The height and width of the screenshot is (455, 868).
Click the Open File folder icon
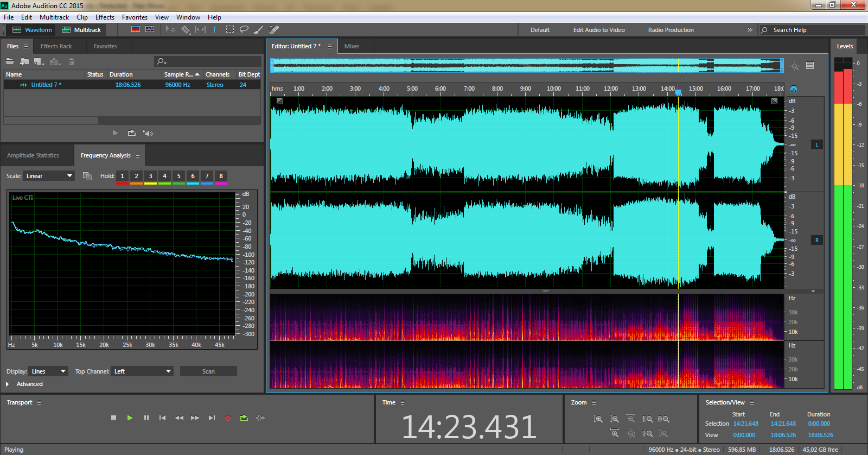pyautogui.click(x=10, y=61)
